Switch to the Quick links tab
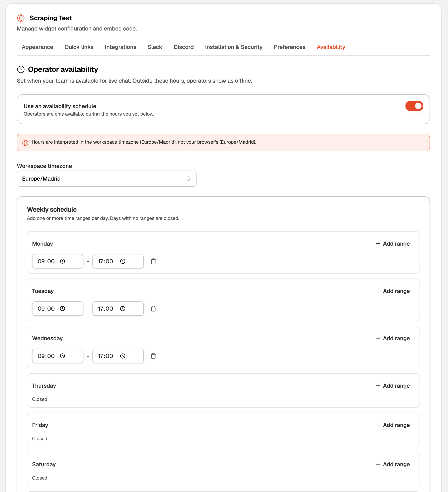Viewport: 448px width, 492px height. tap(79, 47)
